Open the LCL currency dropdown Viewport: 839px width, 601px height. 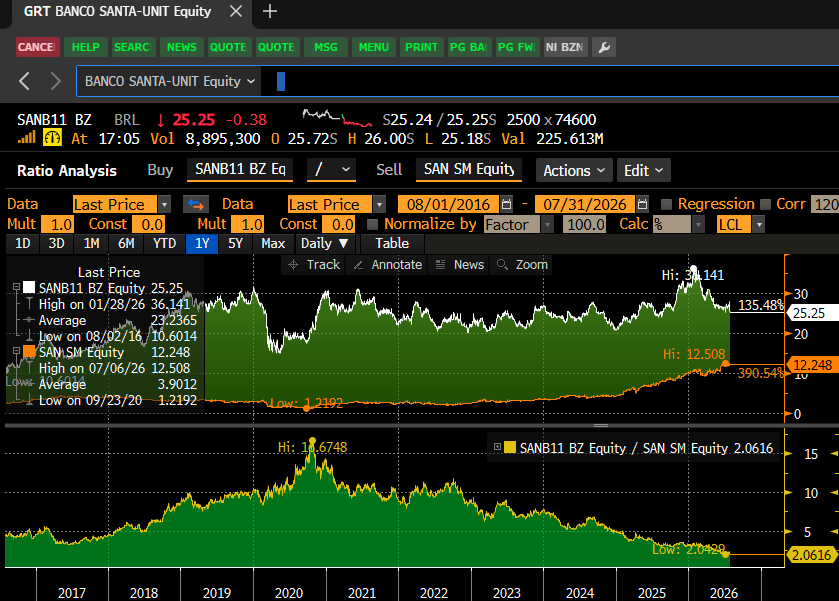point(759,224)
